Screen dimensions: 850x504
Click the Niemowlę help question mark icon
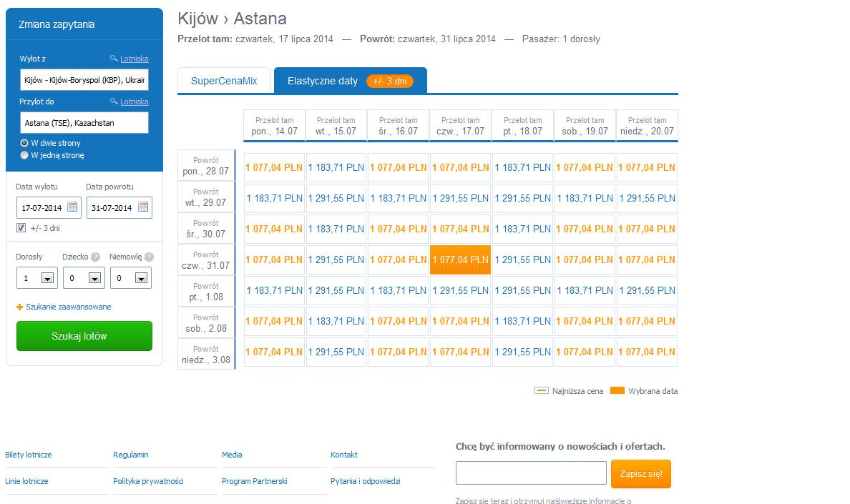[x=149, y=257]
